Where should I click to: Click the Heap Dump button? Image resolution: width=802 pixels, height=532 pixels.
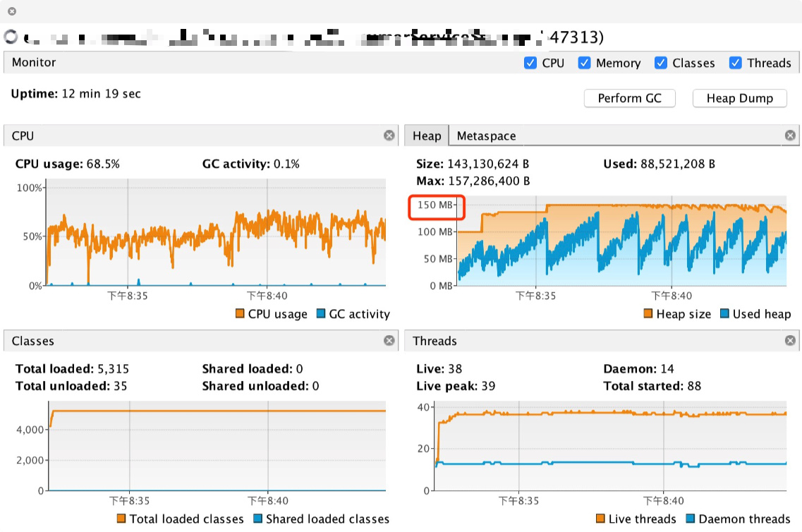click(740, 98)
